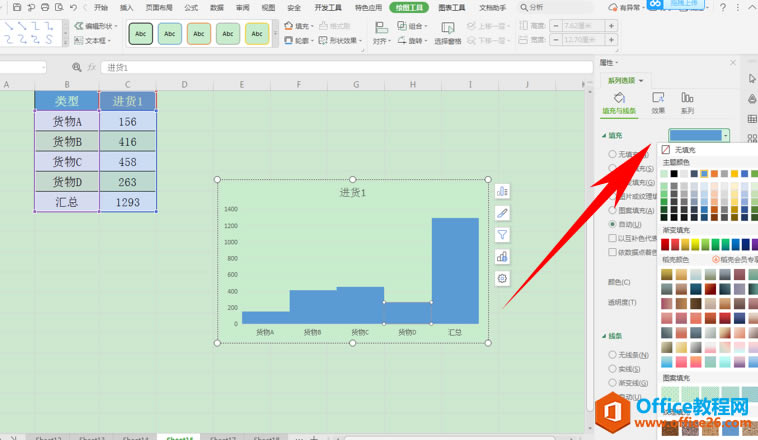Select the 自动(U) fill radio button
758x440 pixels.
coord(612,224)
